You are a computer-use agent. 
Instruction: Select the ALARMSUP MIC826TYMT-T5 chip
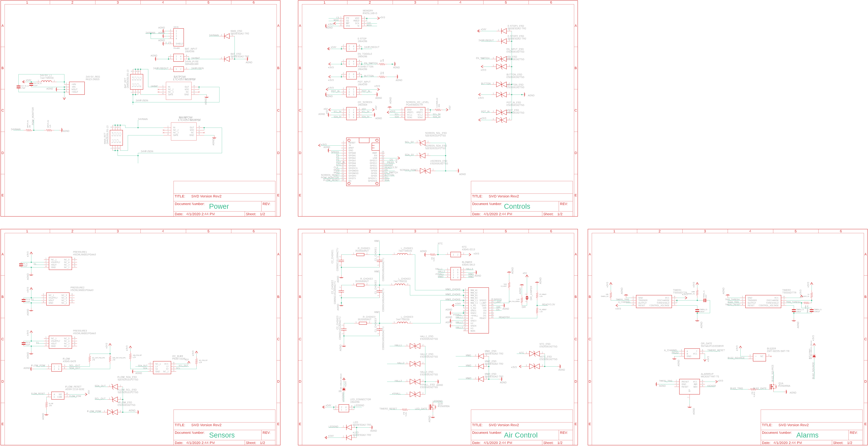coord(689,386)
